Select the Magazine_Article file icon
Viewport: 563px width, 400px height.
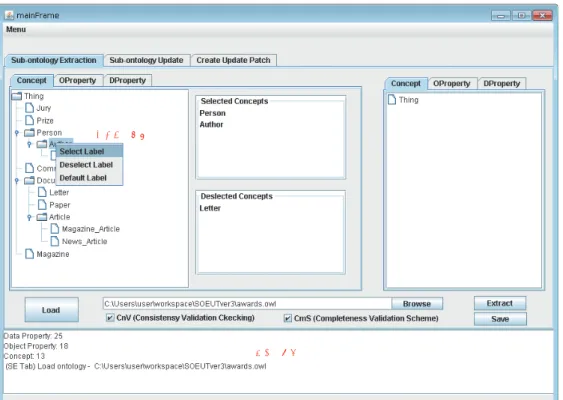click(x=55, y=228)
